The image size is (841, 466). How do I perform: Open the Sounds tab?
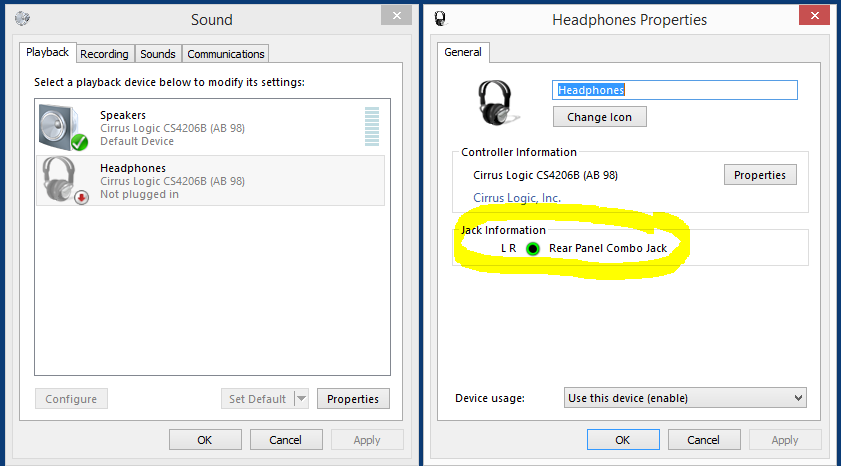pos(158,54)
